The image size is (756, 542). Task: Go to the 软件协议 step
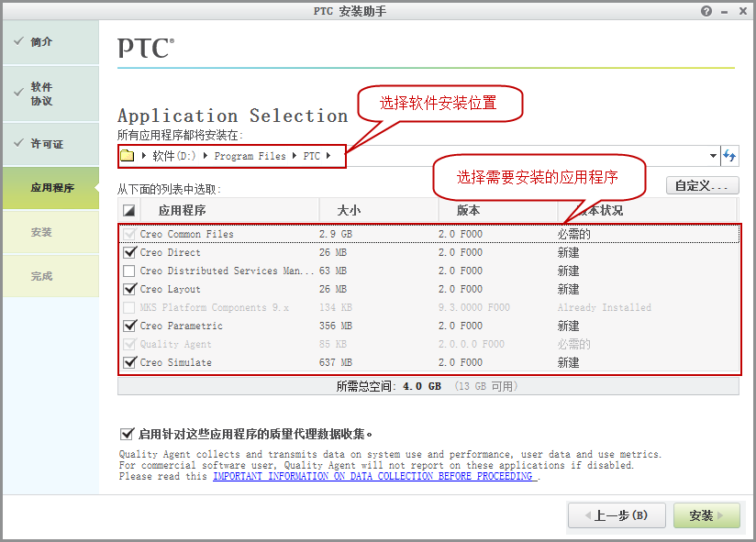50,94
